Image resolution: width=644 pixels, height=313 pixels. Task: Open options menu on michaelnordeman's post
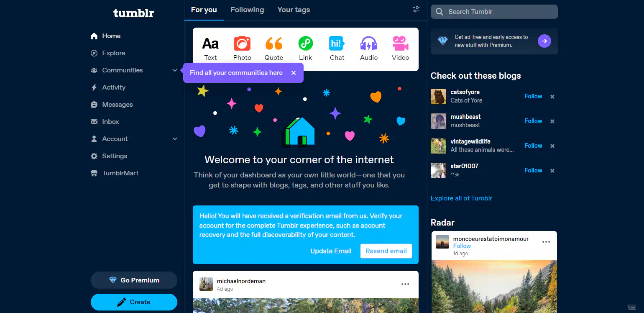click(x=405, y=284)
